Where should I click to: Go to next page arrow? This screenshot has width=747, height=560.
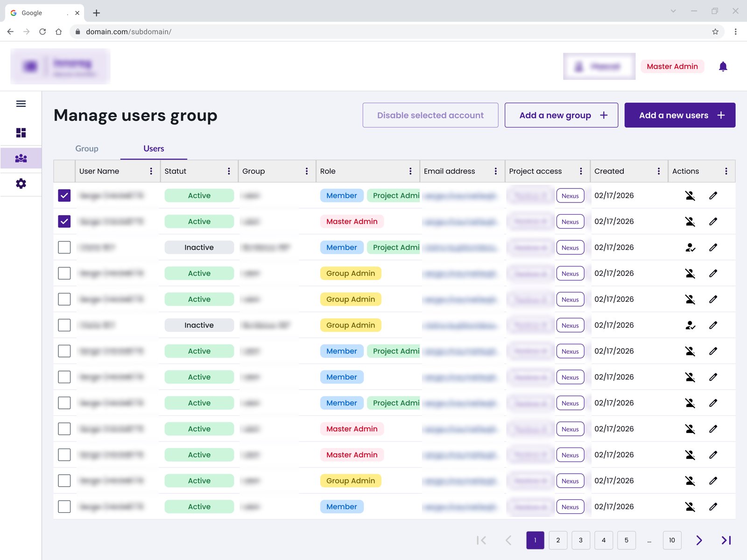[x=699, y=540]
